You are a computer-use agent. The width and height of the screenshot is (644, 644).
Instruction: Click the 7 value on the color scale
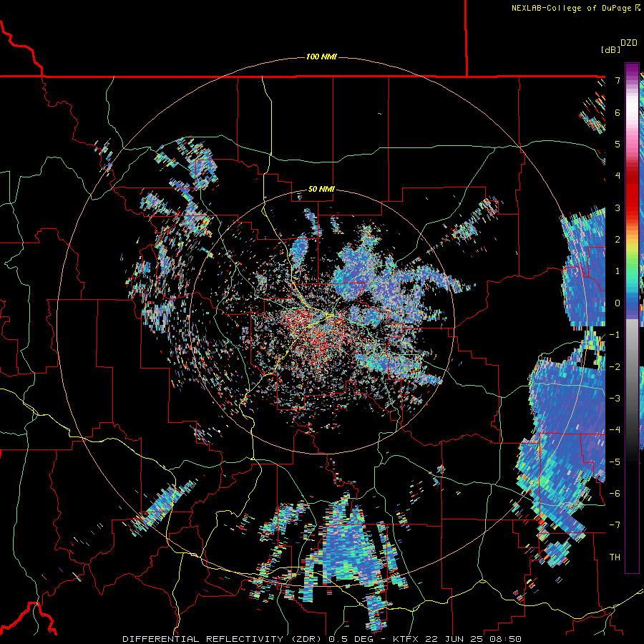point(618,80)
